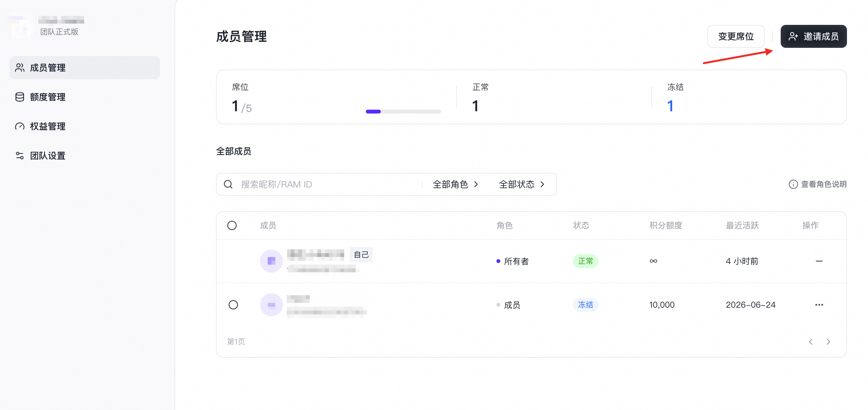Go to the previous page of members
Image resolution: width=868 pixels, height=410 pixels.
pos(811,342)
